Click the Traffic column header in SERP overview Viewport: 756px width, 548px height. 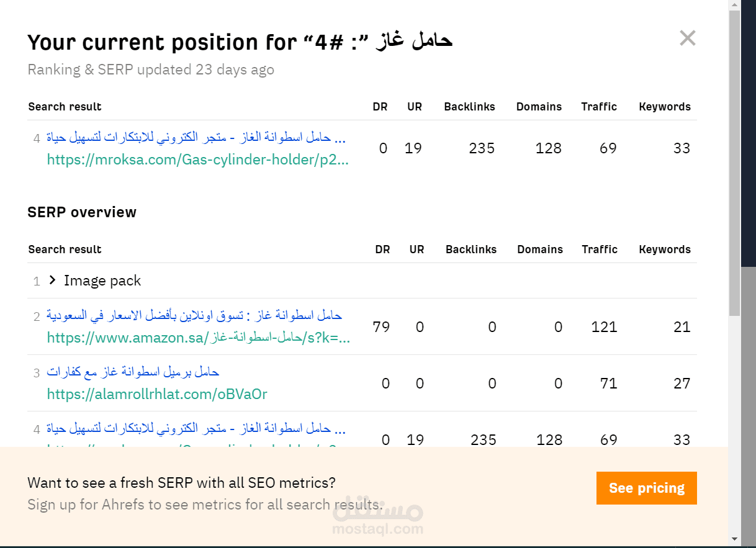[600, 249]
